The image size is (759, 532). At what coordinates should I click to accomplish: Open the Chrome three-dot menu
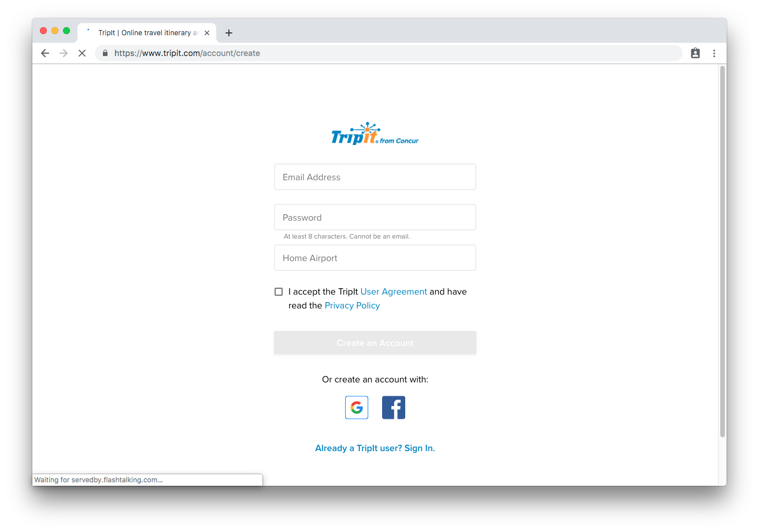point(714,53)
